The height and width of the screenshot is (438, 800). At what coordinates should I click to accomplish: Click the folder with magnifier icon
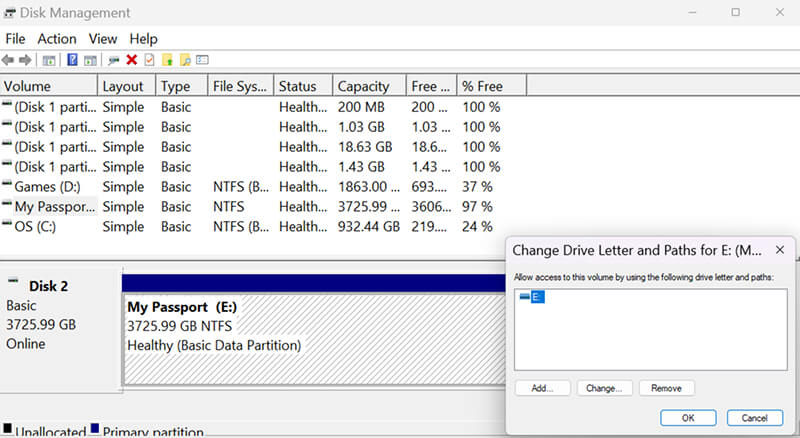pyautogui.click(x=185, y=60)
